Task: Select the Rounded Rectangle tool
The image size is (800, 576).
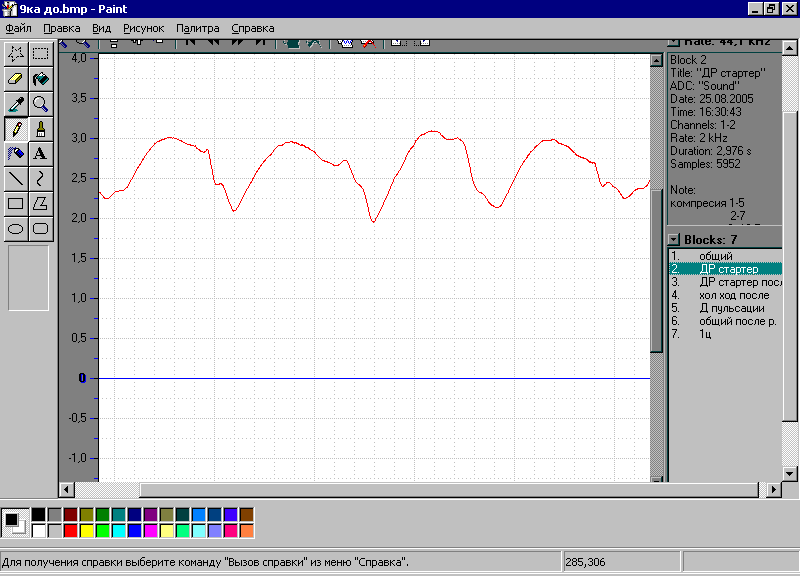Action: pos(41,229)
